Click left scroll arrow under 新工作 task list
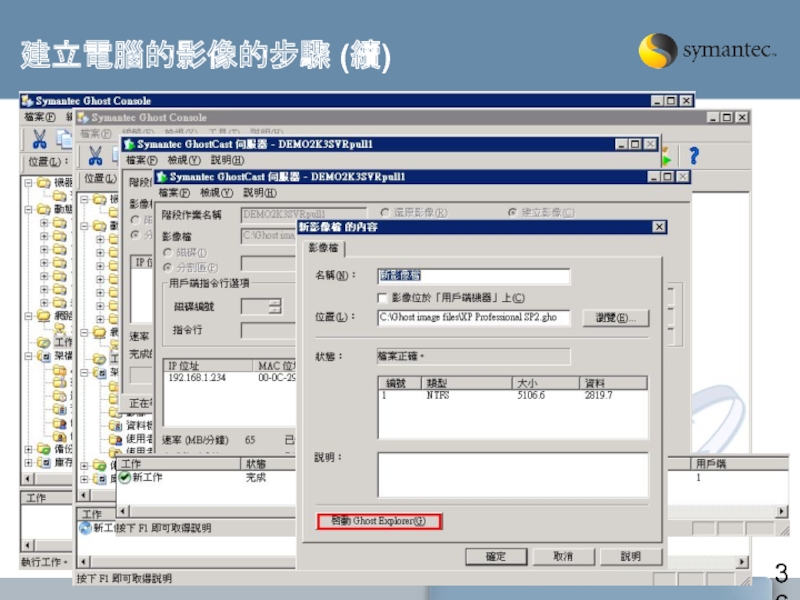 click(123, 510)
